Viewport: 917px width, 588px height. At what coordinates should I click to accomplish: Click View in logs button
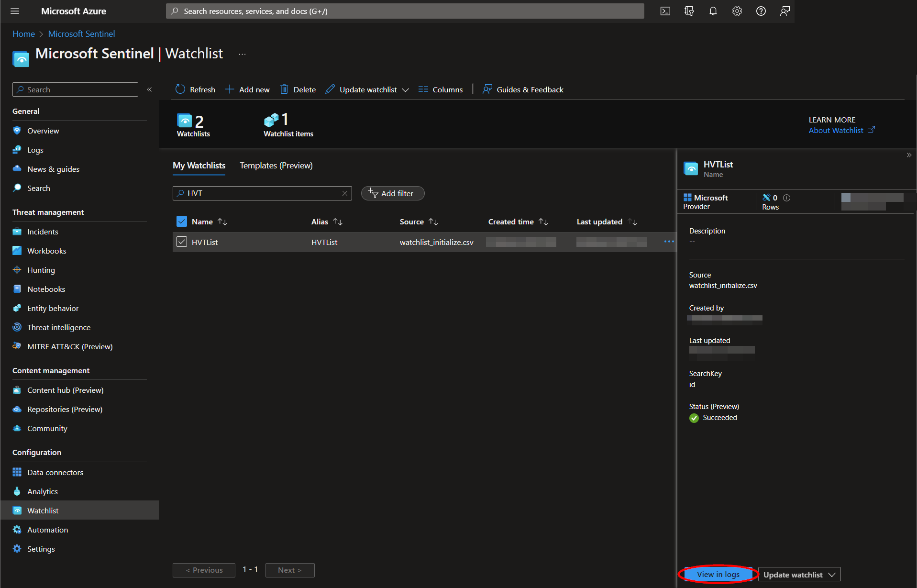pos(718,575)
